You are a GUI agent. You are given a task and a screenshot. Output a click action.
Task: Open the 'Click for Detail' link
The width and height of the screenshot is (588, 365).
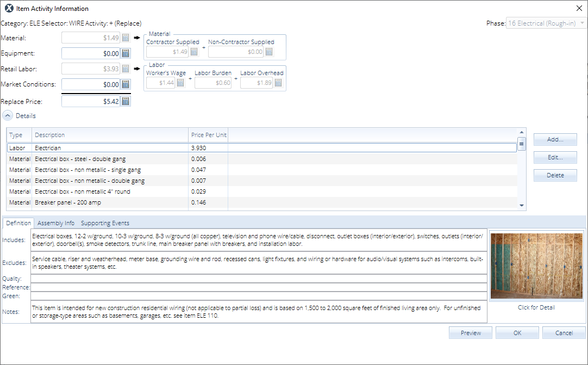coord(536,307)
